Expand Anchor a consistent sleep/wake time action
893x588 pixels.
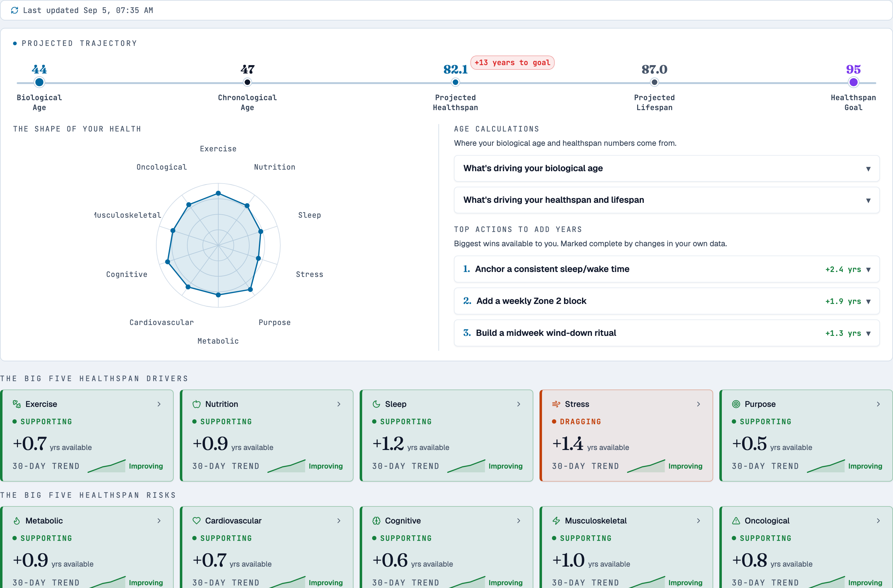click(x=666, y=269)
